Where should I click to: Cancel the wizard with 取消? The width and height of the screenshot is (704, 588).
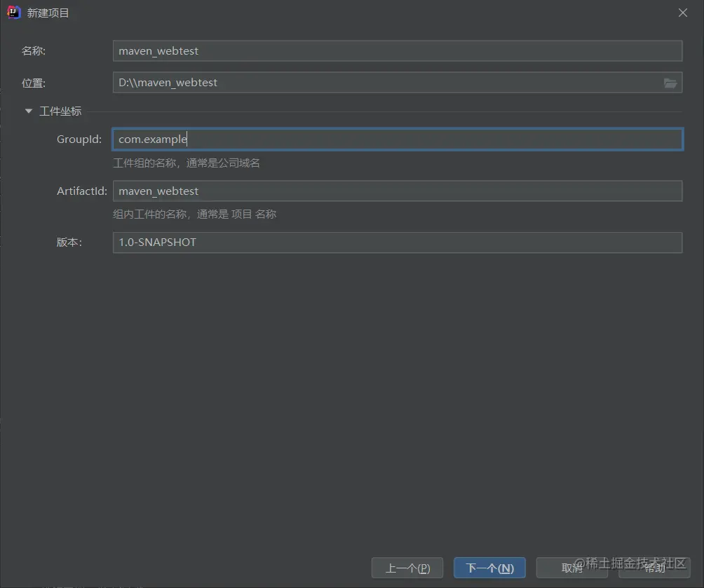pos(571,568)
